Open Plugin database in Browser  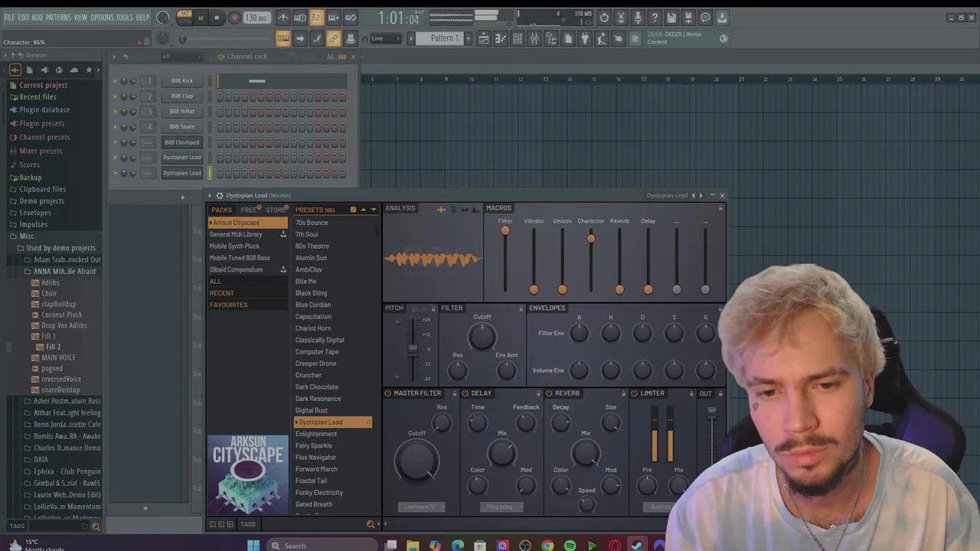[x=44, y=109]
